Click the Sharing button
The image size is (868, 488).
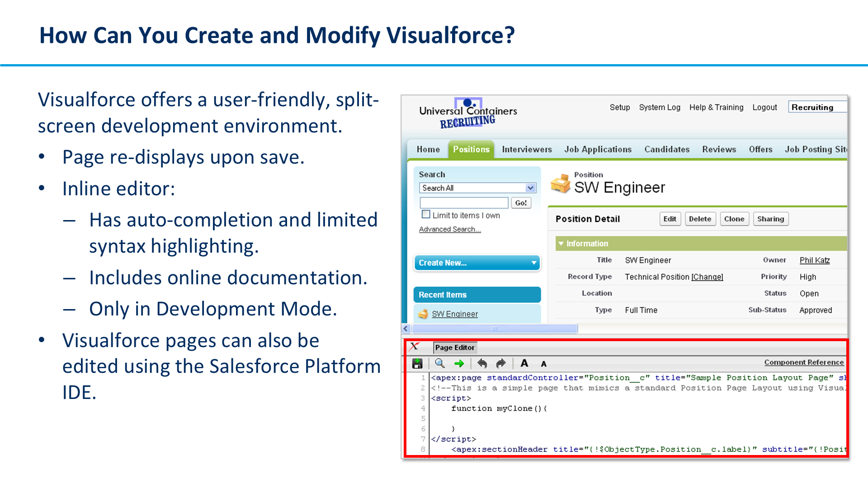coord(771,219)
